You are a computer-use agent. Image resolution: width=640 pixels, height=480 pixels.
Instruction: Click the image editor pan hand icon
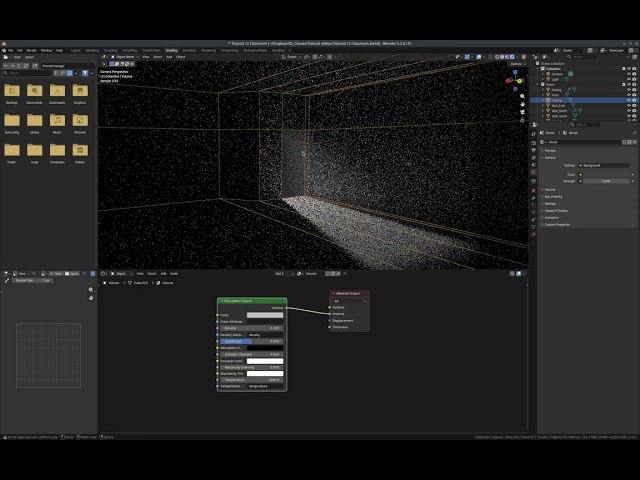(91, 298)
